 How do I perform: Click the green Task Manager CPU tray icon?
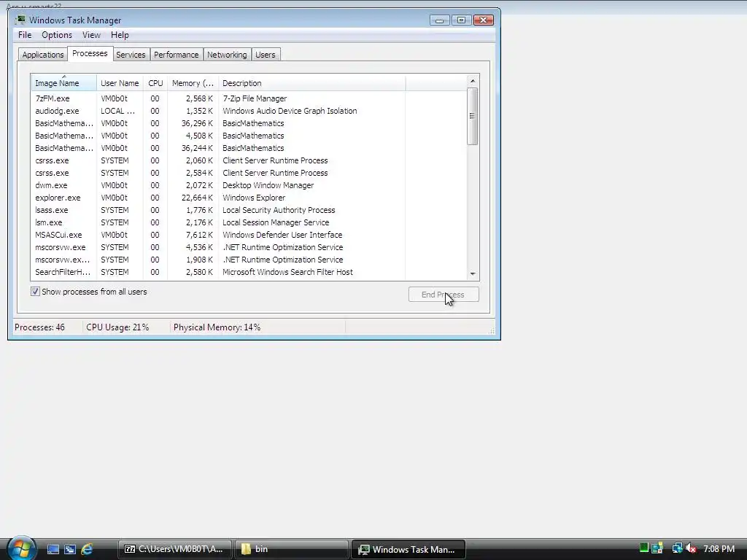(643, 548)
